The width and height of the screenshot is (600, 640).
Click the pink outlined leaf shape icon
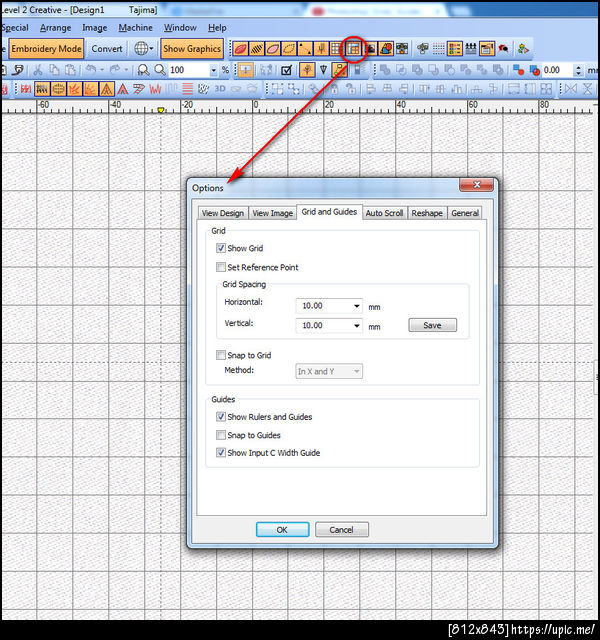pos(272,49)
